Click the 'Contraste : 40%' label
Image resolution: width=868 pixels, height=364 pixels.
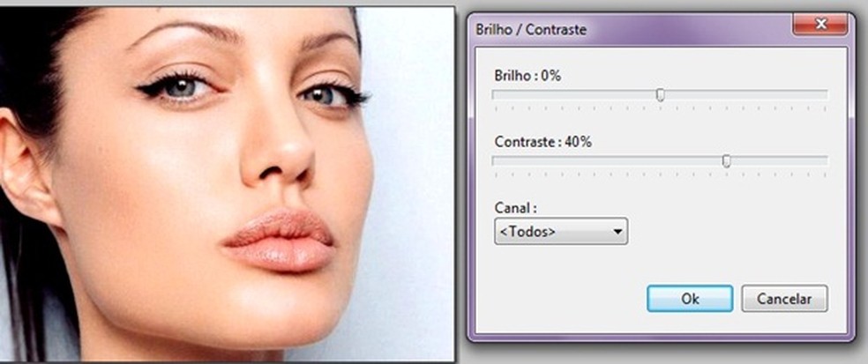click(543, 142)
